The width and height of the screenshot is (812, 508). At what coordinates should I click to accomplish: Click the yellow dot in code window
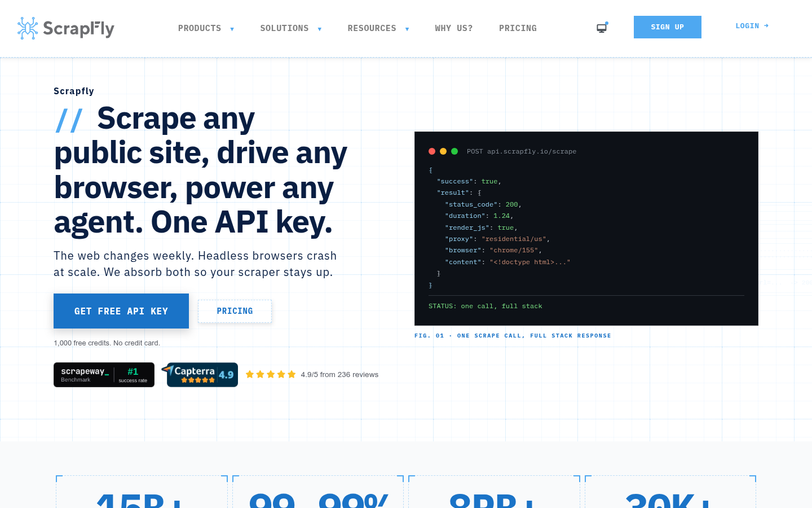(443, 151)
